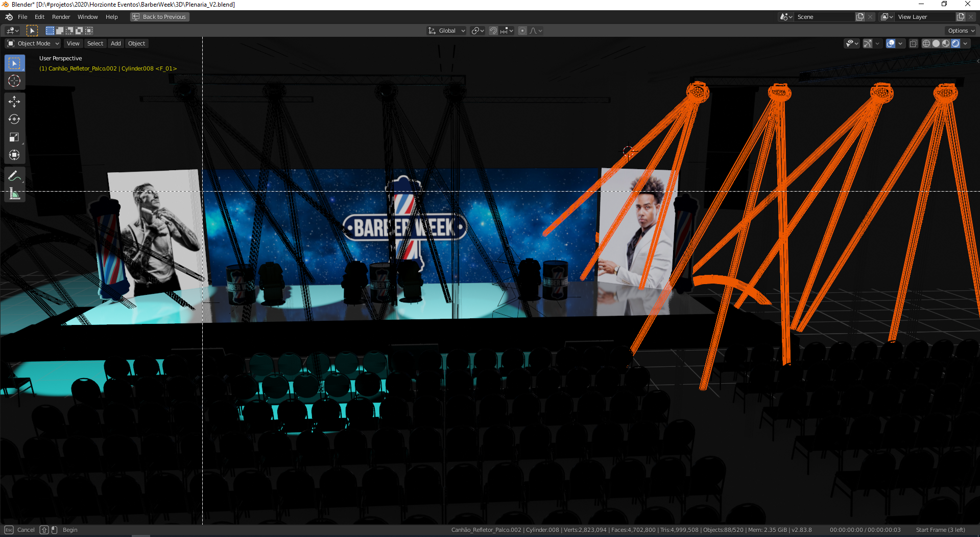The width and height of the screenshot is (980, 537).
Task: Open the File menu
Action: pos(22,17)
